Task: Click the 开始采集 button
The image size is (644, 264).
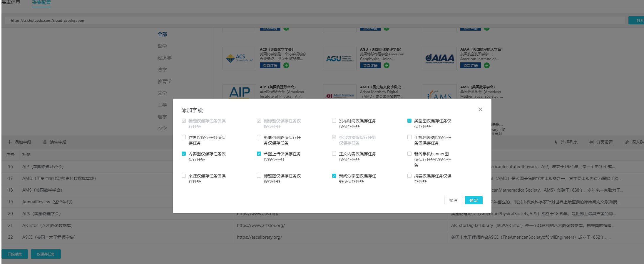Action: tap(15, 254)
